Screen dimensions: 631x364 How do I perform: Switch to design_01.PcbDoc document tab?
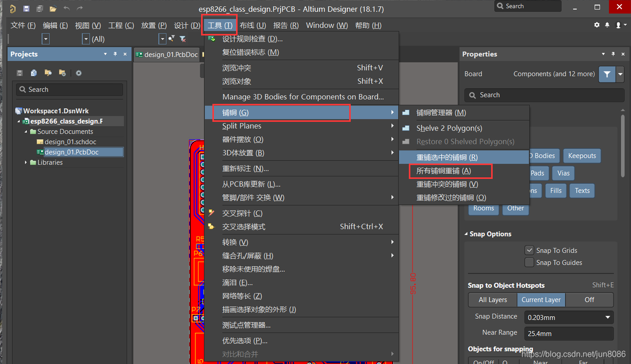(167, 54)
